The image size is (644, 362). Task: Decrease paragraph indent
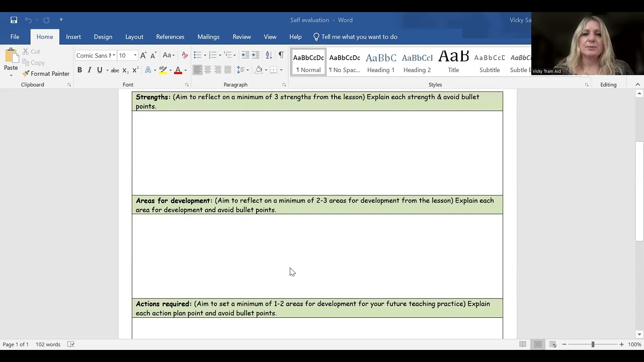(245, 55)
